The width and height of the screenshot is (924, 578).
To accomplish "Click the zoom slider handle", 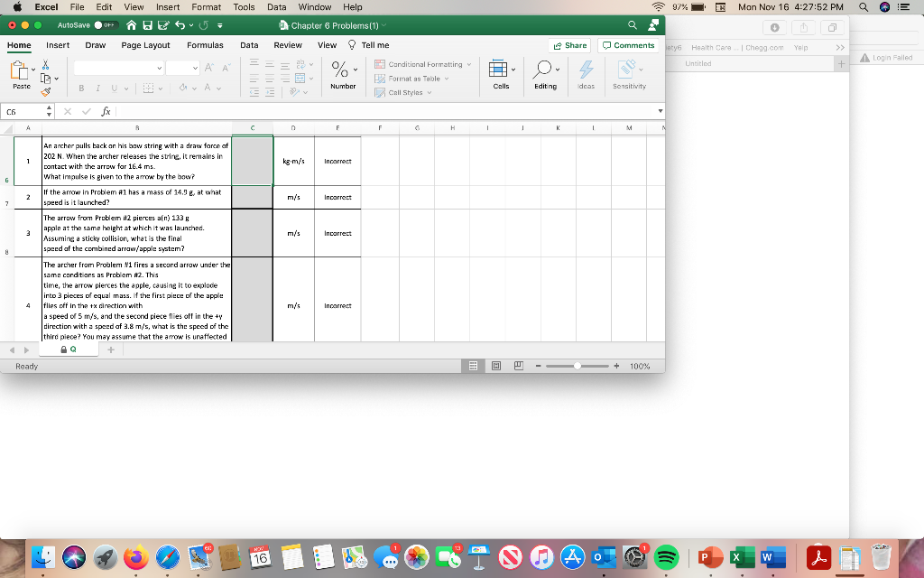I will [x=577, y=367].
